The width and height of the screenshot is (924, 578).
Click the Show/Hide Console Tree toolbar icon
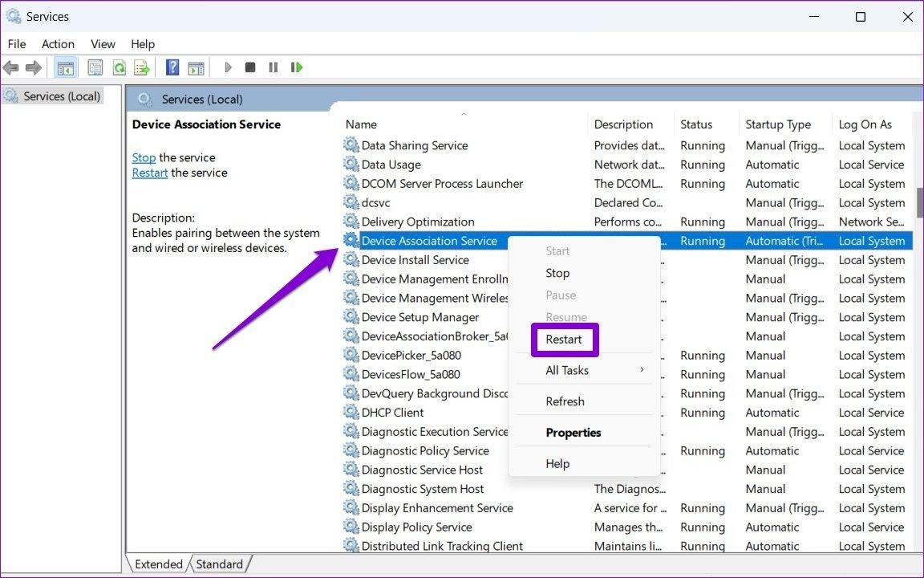[66, 67]
